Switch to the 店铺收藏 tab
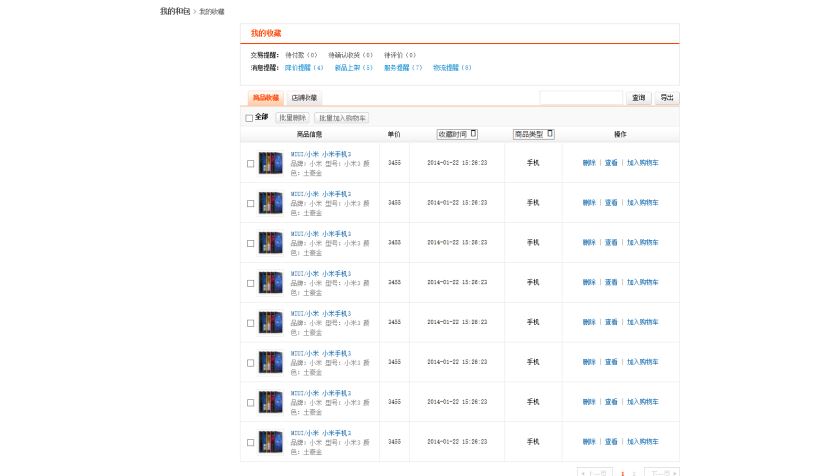This screenshot has height=476, width=840. 304,98
